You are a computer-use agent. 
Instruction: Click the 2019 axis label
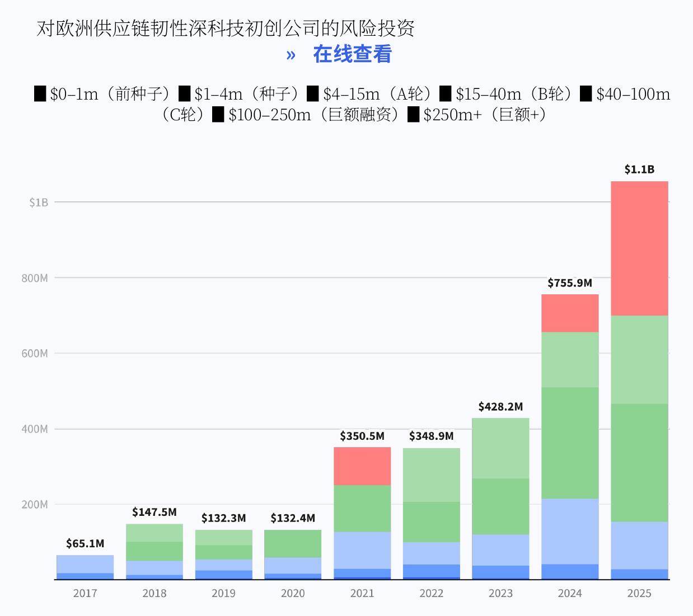223,593
